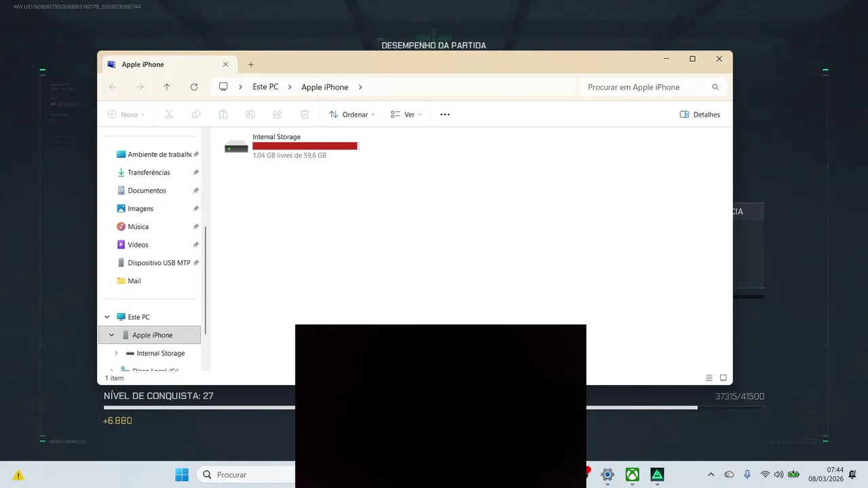Click the PC monitor icon in address bar
Viewport: 868px width, 488px height.
(223, 87)
